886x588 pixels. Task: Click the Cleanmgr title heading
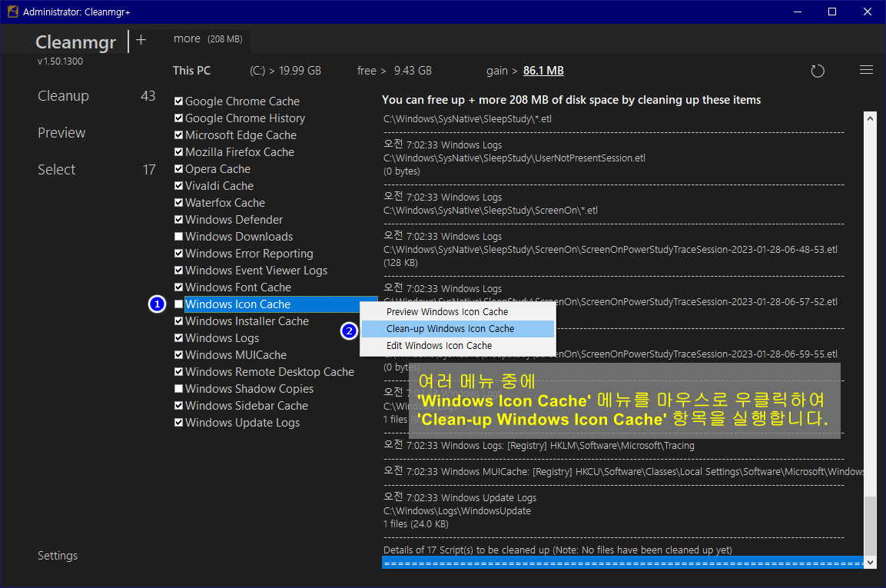coord(76,42)
